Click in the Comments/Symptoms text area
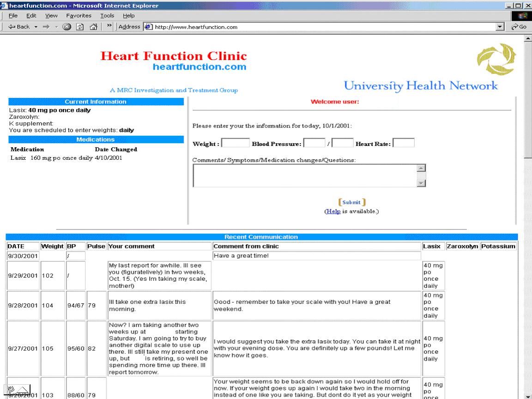The image size is (532, 399). [x=305, y=175]
